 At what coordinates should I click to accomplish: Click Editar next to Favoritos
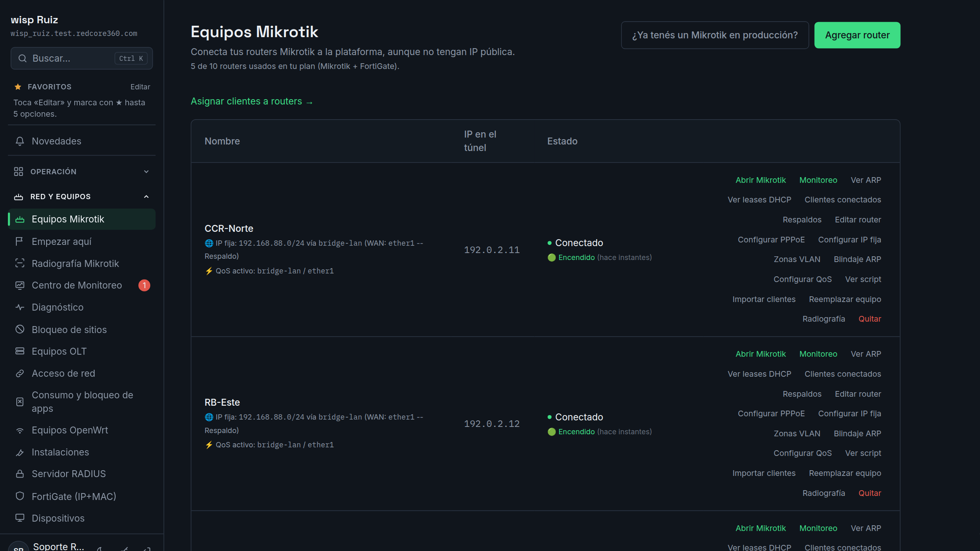[140, 87]
